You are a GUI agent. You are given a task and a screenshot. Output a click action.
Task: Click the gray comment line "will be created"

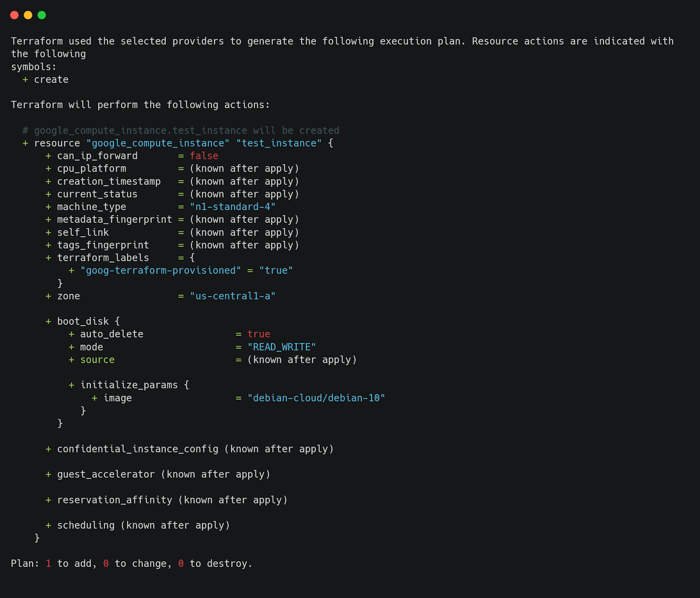[x=181, y=130]
